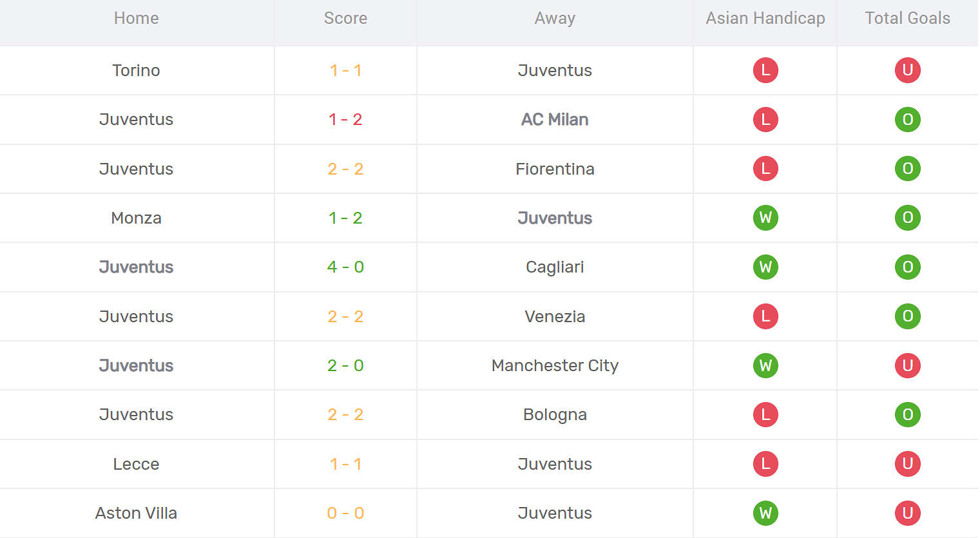The image size is (980, 538).
Task: Click the green O badge in the AC Milan row
Action: pyautogui.click(x=907, y=119)
